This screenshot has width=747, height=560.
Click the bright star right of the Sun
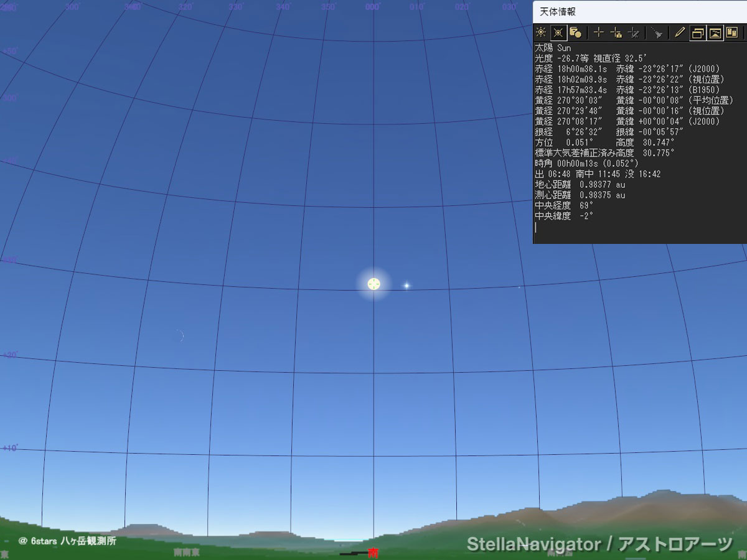click(x=406, y=286)
